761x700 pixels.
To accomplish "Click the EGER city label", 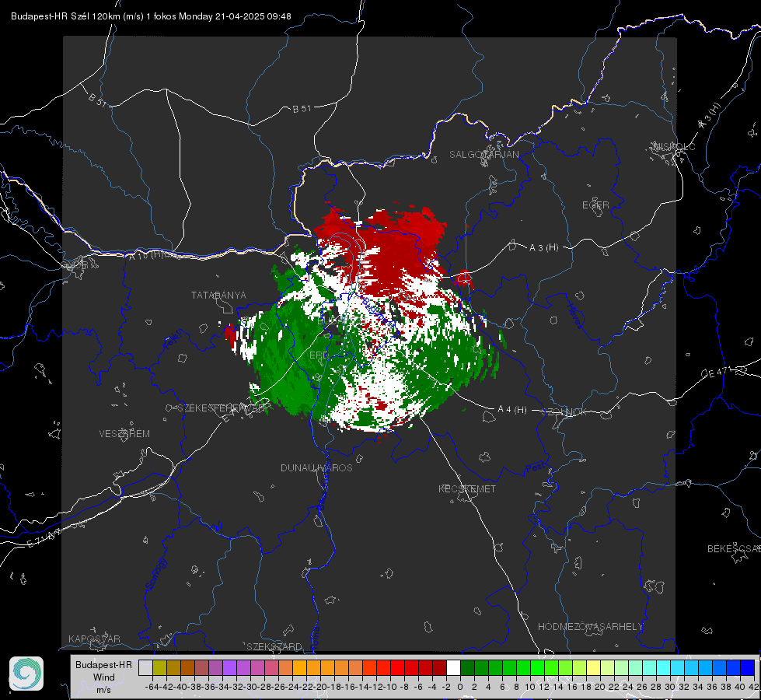I will (595, 205).
